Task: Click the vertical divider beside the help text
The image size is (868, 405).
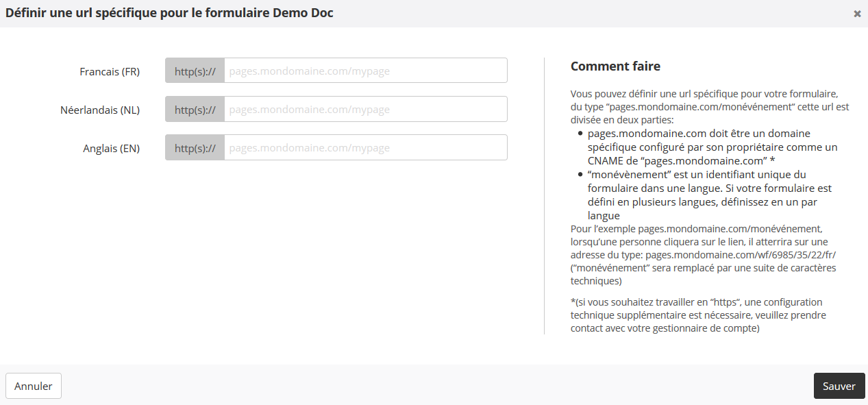Action: [x=544, y=196]
